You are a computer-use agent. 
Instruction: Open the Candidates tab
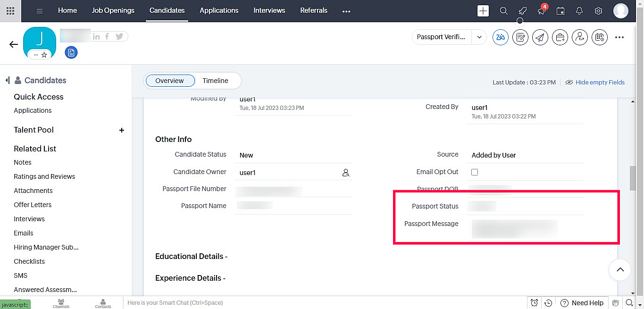(x=167, y=10)
